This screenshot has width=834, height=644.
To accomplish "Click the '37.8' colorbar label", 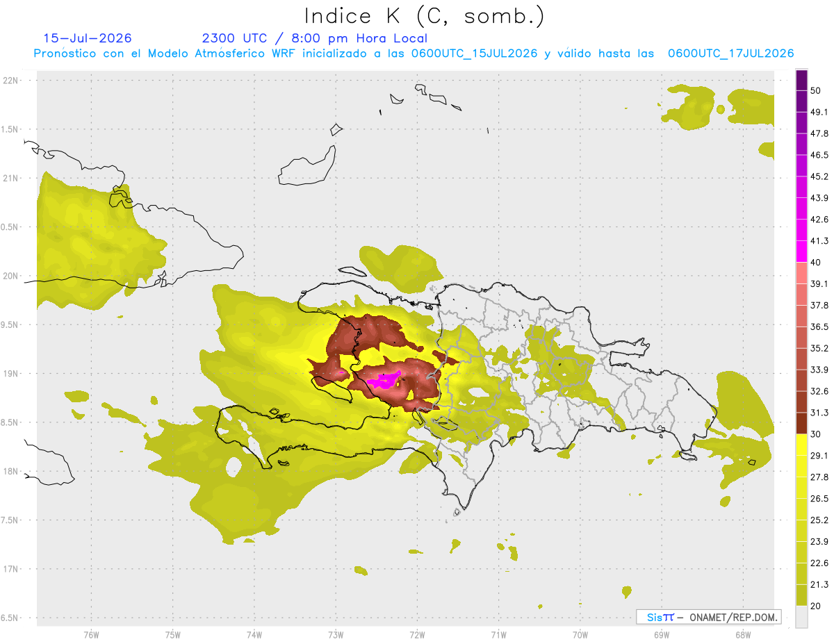I will [x=819, y=305].
